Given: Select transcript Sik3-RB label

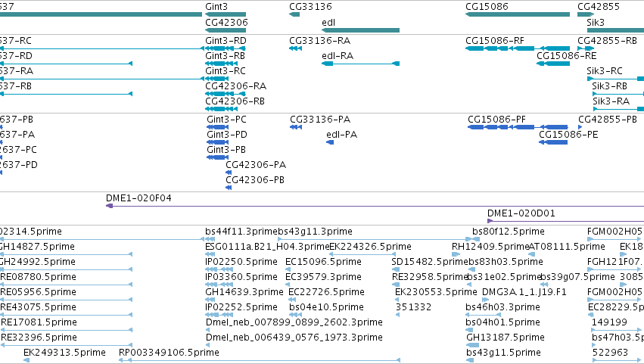Looking at the screenshot, I should [x=609, y=86].
